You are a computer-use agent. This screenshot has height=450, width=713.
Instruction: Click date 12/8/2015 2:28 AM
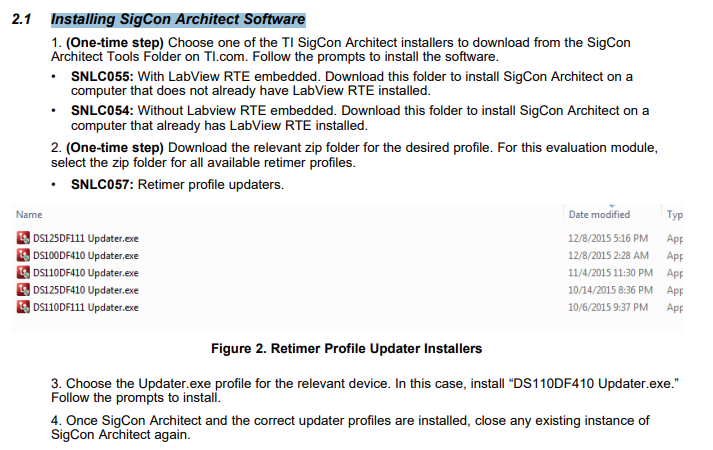click(x=608, y=255)
